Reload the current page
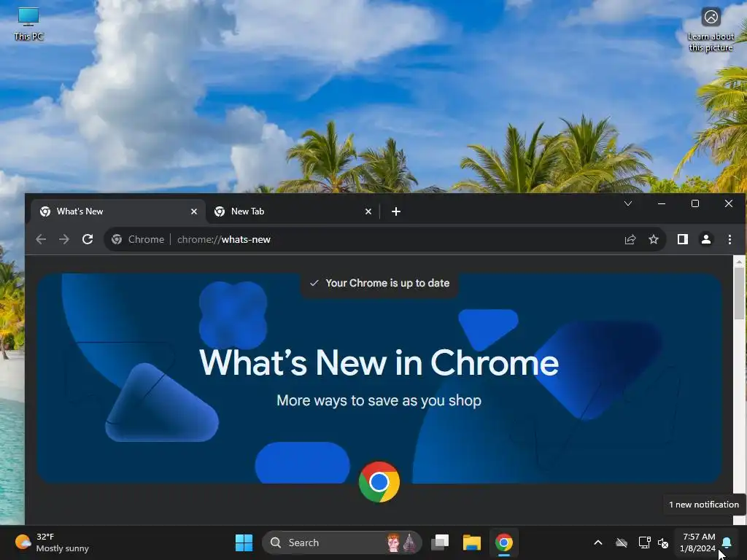 pyautogui.click(x=88, y=239)
